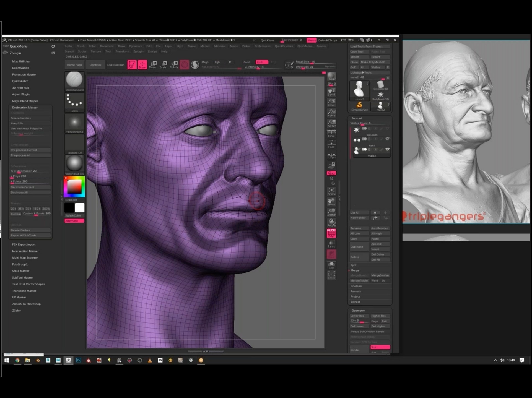Click the Decimate Current button

coord(30,187)
